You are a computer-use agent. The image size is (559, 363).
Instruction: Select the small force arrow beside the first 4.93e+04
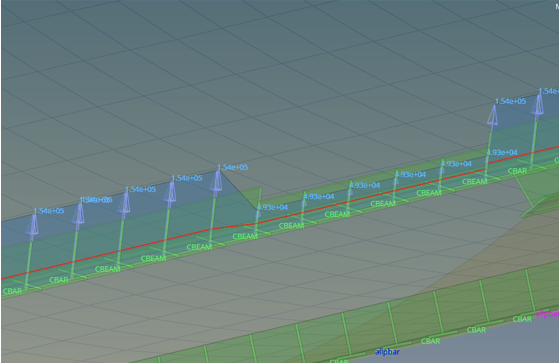click(258, 214)
